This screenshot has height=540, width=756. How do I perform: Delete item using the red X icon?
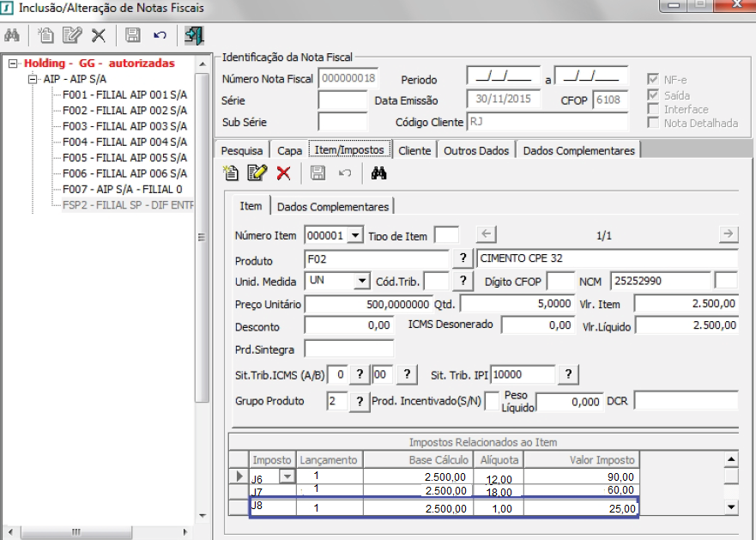pos(283,173)
